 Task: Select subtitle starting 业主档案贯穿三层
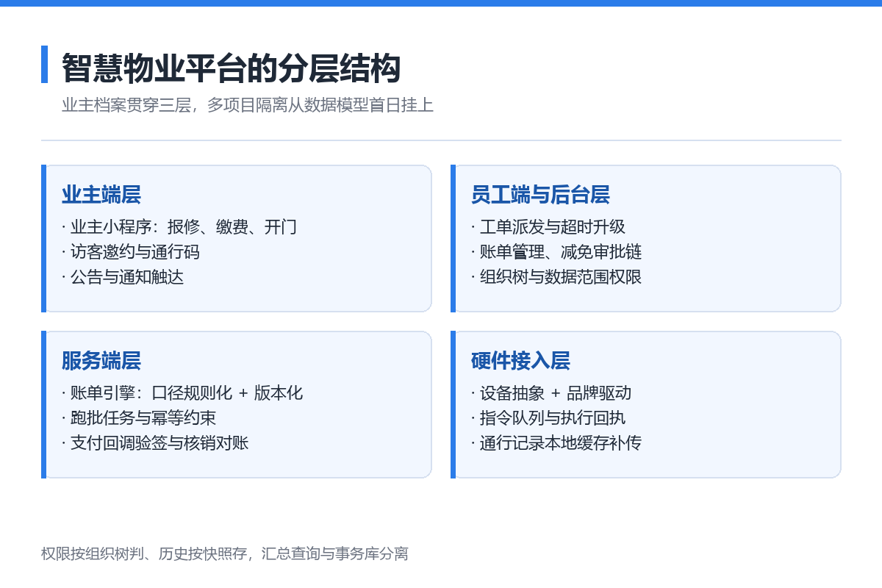(x=248, y=105)
